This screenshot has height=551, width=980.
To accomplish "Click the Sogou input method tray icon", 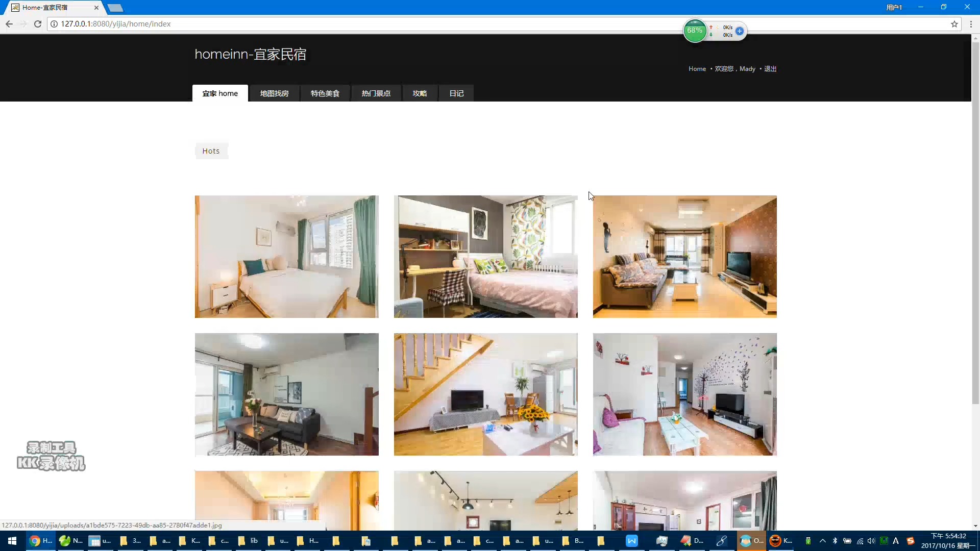I will click(911, 541).
